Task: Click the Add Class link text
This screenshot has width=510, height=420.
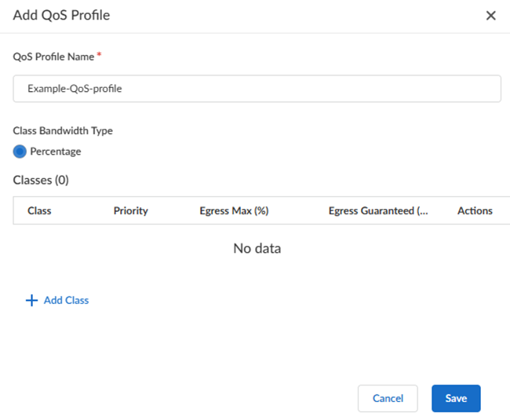Action: 66,301
